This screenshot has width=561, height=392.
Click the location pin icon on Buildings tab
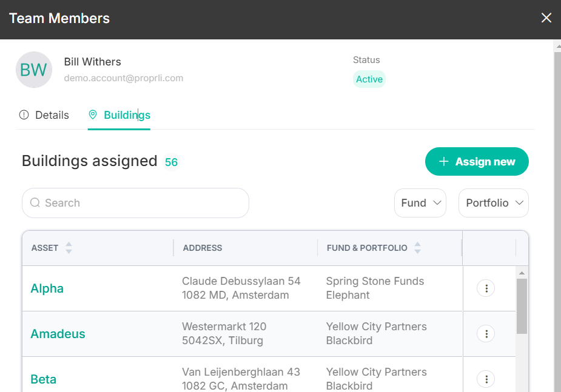click(93, 115)
